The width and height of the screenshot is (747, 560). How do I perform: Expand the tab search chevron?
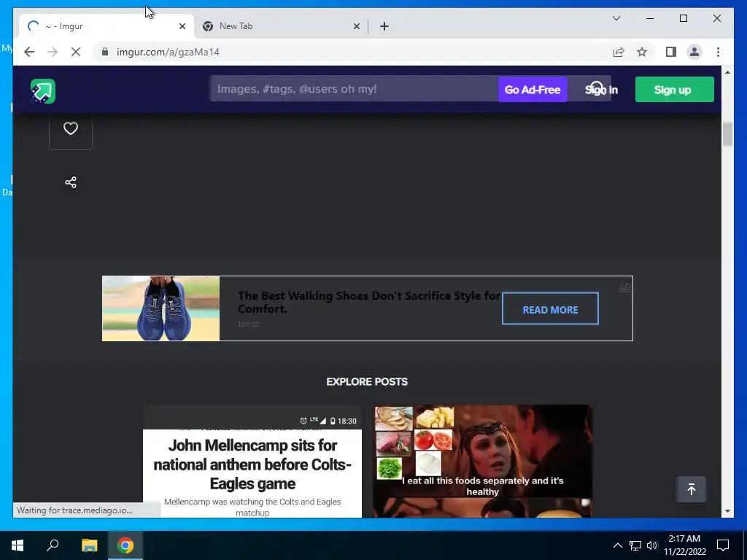[616, 18]
